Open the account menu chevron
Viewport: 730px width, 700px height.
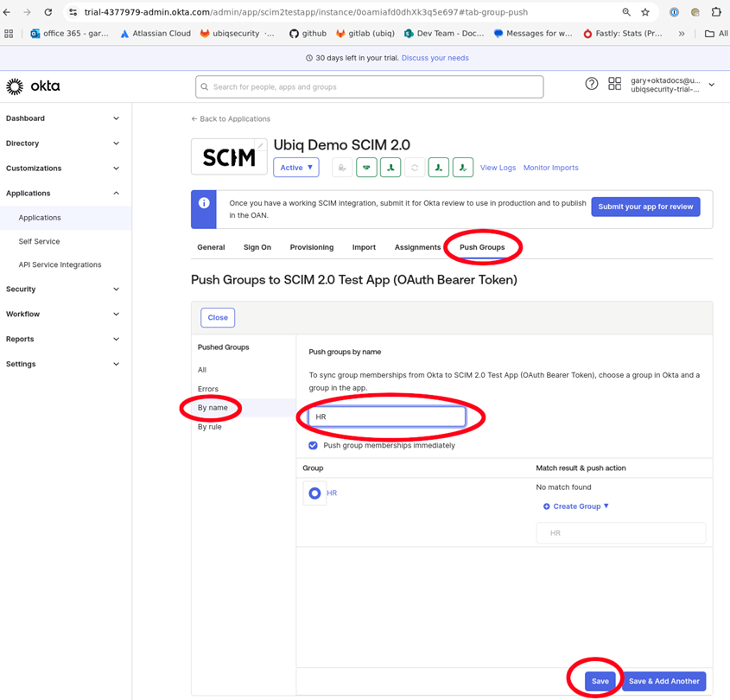711,85
